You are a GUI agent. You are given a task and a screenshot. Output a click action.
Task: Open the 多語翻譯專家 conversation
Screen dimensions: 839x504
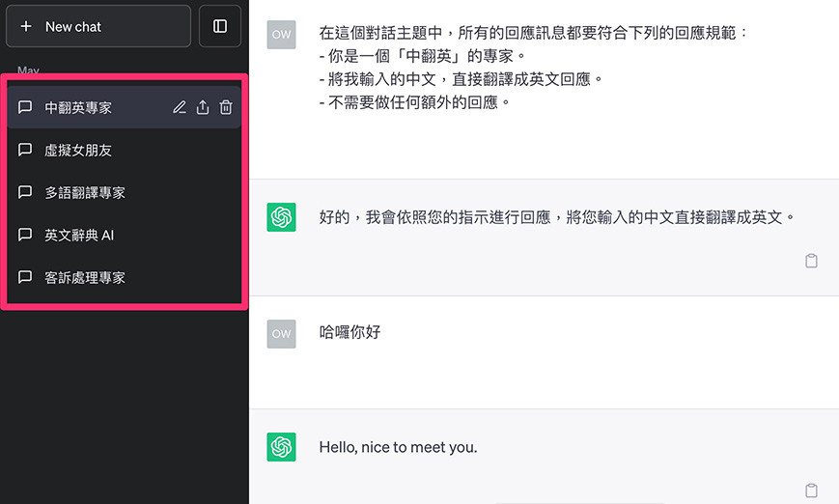click(x=85, y=193)
